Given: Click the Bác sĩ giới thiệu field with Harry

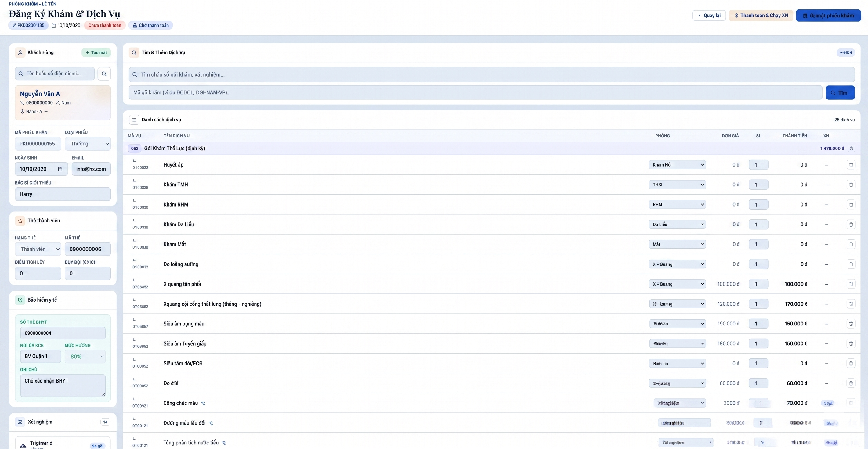Looking at the screenshot, I should (x=63, y=194).
